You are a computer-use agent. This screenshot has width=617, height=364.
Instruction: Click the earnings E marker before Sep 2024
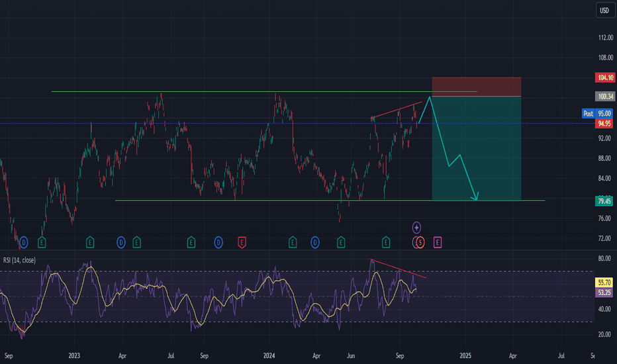point(386,243)
